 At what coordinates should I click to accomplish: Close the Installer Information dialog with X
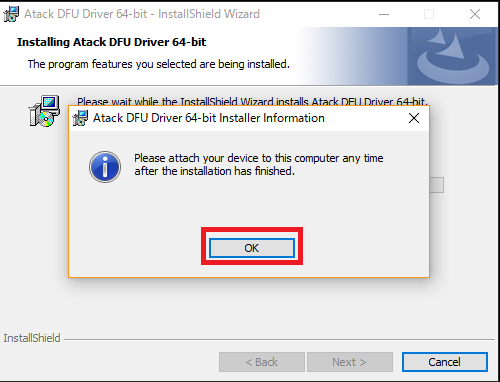(414, 118)
